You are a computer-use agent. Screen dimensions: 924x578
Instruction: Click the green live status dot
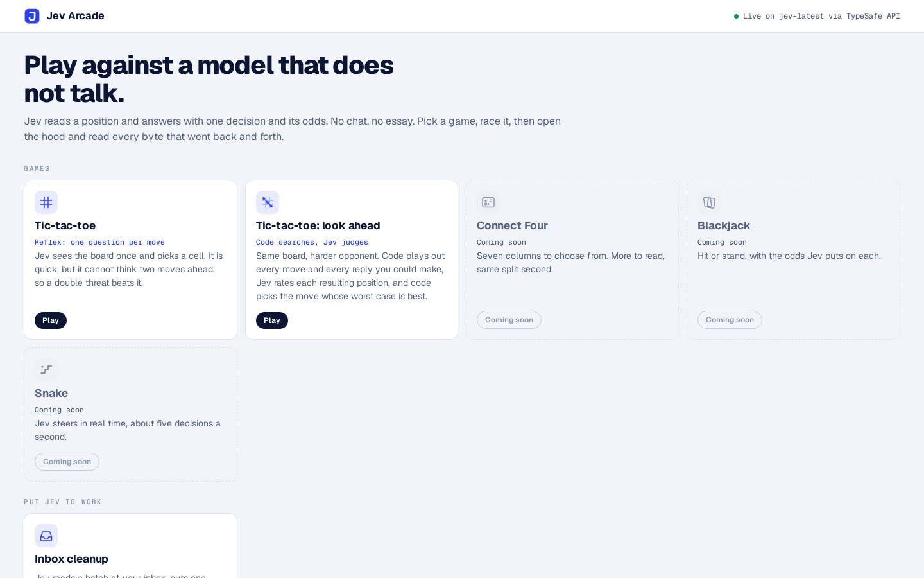736,16
